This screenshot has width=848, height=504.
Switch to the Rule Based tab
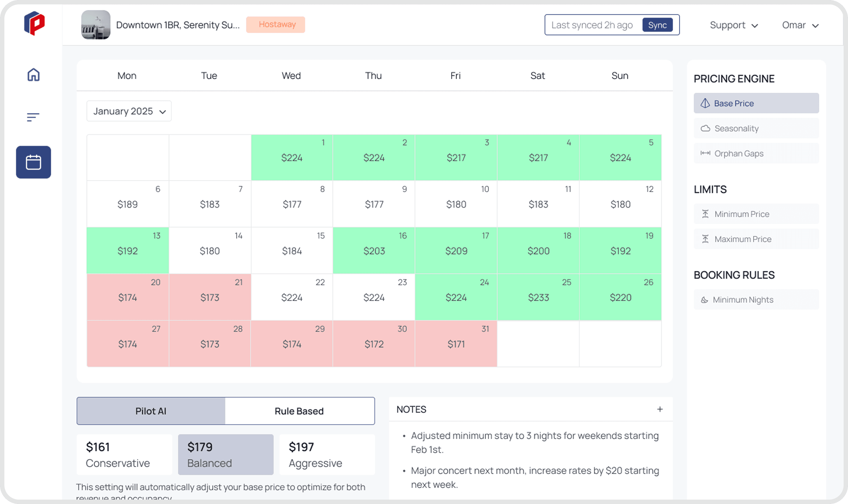click(x=299, y=411)
